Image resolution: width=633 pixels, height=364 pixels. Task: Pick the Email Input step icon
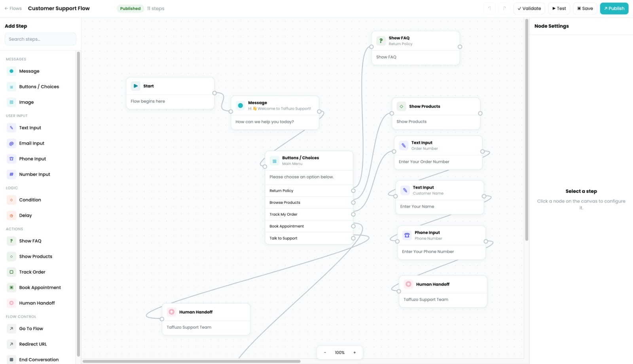[x=11, y=143]
